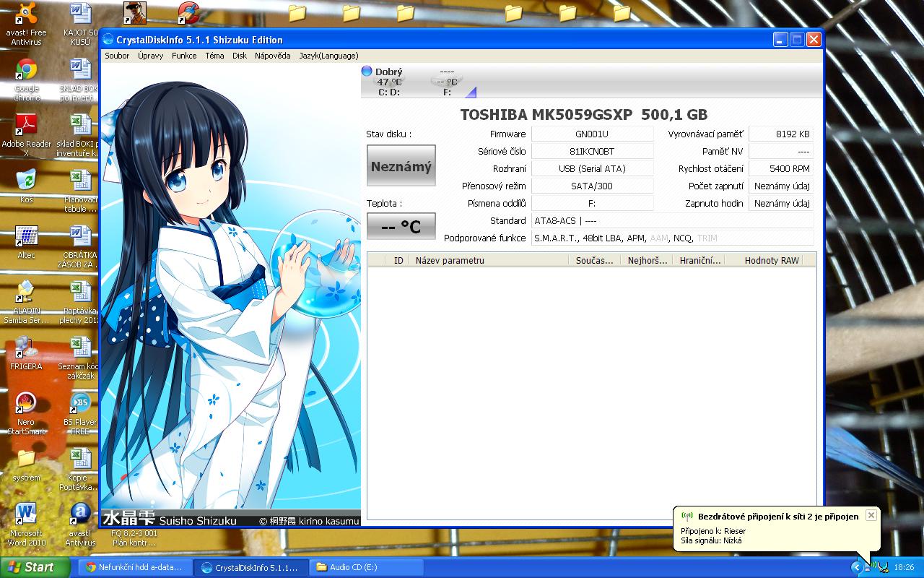
Task: Open the Jazyk(Language) menu
Action: [x=328, y=56]
